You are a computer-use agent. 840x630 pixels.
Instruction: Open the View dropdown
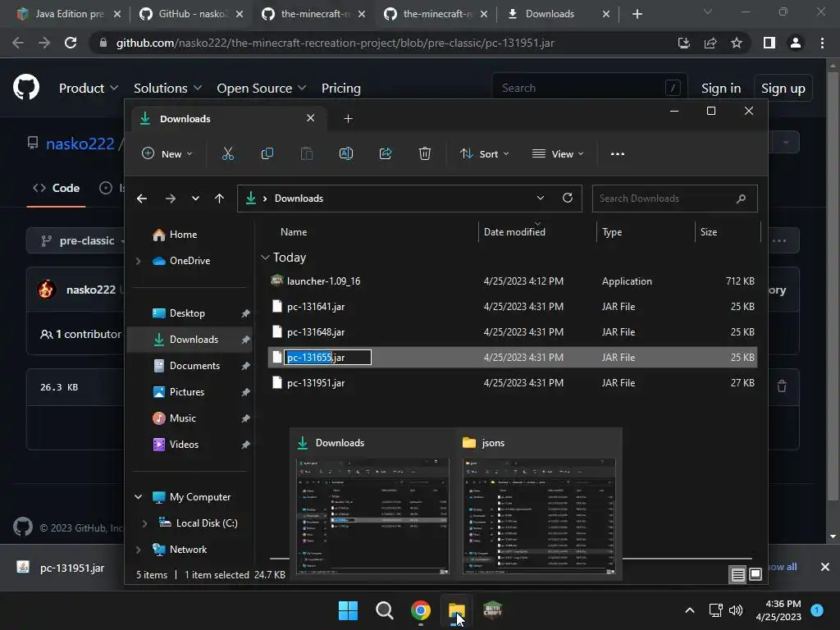(558, 153)
